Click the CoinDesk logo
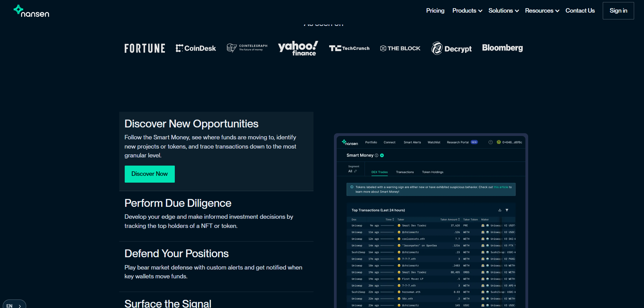This screenshot has height=308, width=644. (196, 48)
